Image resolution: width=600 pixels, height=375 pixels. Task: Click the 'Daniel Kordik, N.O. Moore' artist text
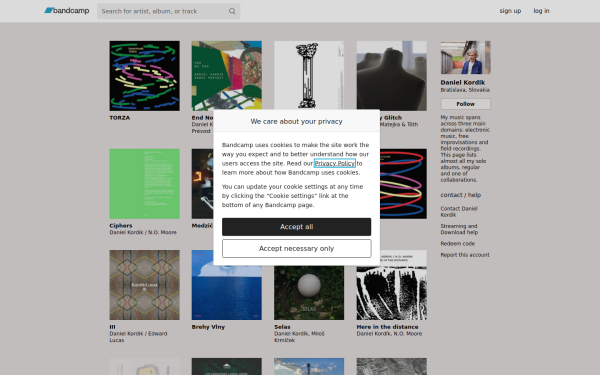click(390, 334)
